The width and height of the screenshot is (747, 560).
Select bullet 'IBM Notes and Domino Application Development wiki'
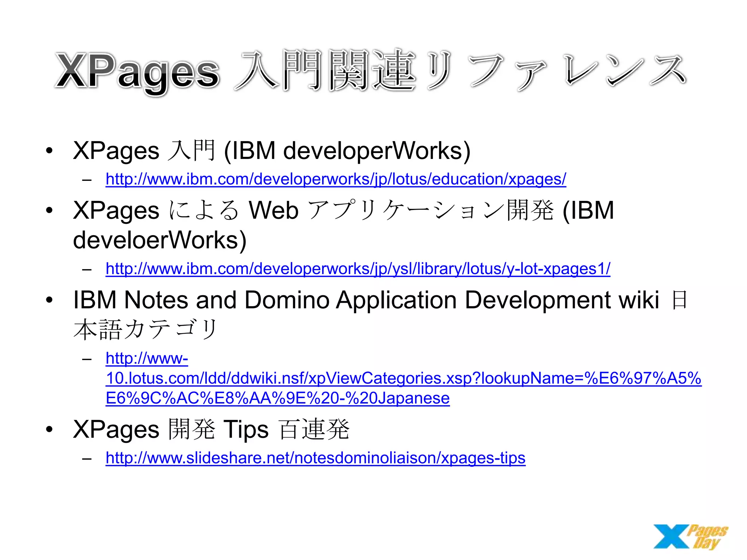pyautogui.click(x=366, y=300)
